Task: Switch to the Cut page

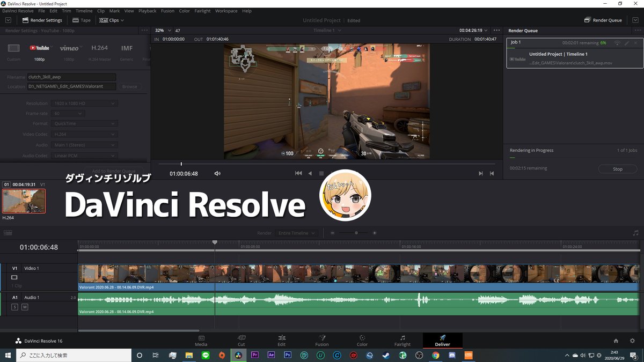Action: point(241,341)
